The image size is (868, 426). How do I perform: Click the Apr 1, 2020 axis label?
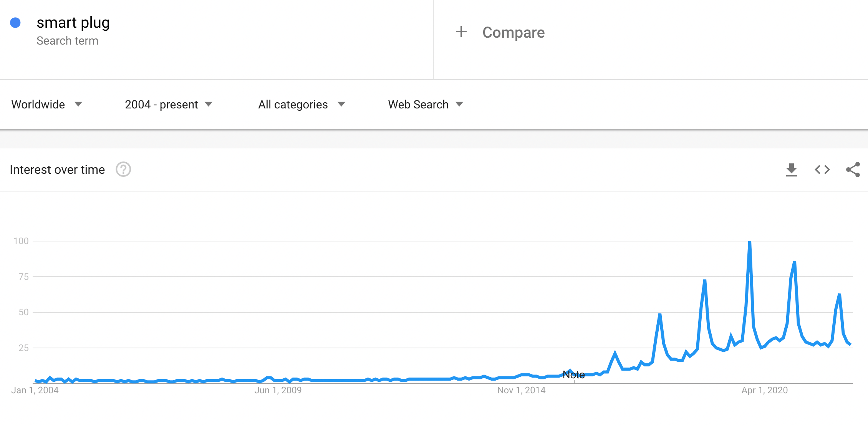coord(765,390)
